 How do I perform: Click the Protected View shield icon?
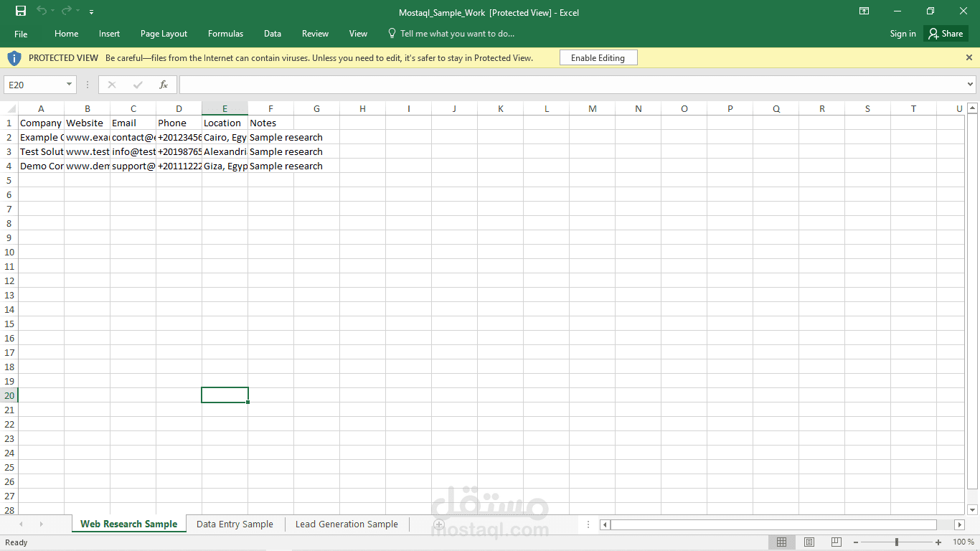(14, 58)
